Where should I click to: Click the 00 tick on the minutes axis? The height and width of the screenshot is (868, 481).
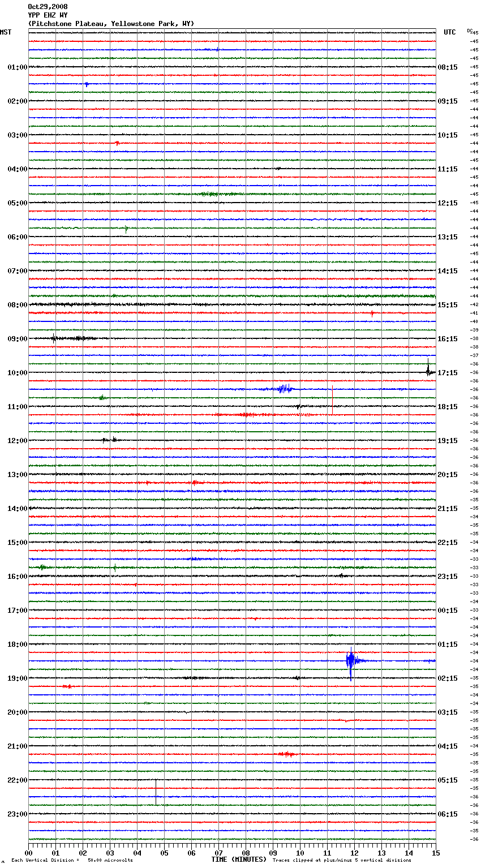[28, 853]
